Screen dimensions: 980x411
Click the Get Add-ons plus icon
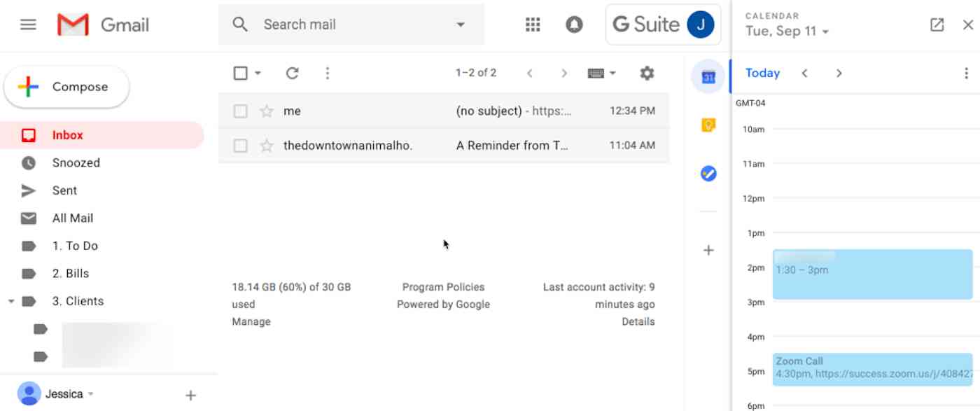point(708,249)
